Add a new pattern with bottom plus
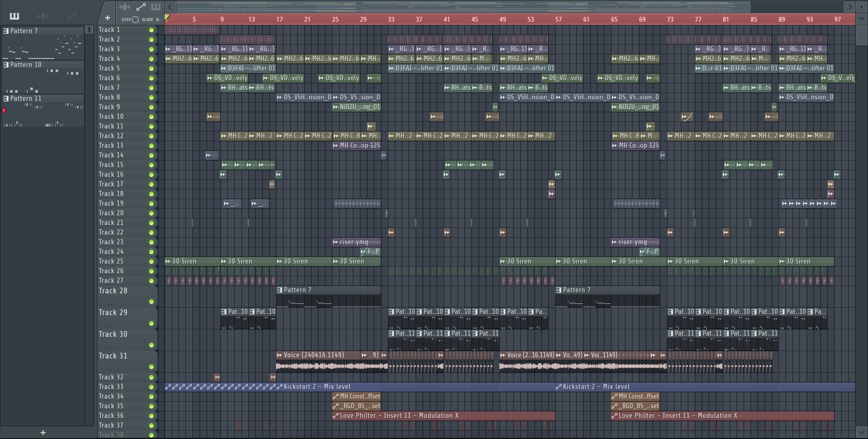This screenshot has width=868, height=439. click(43, 433)
